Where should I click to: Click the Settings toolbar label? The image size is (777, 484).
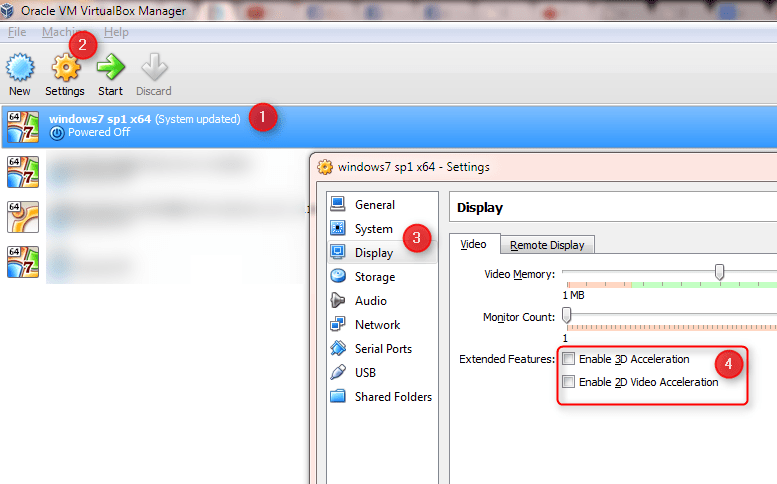point(65,91)
